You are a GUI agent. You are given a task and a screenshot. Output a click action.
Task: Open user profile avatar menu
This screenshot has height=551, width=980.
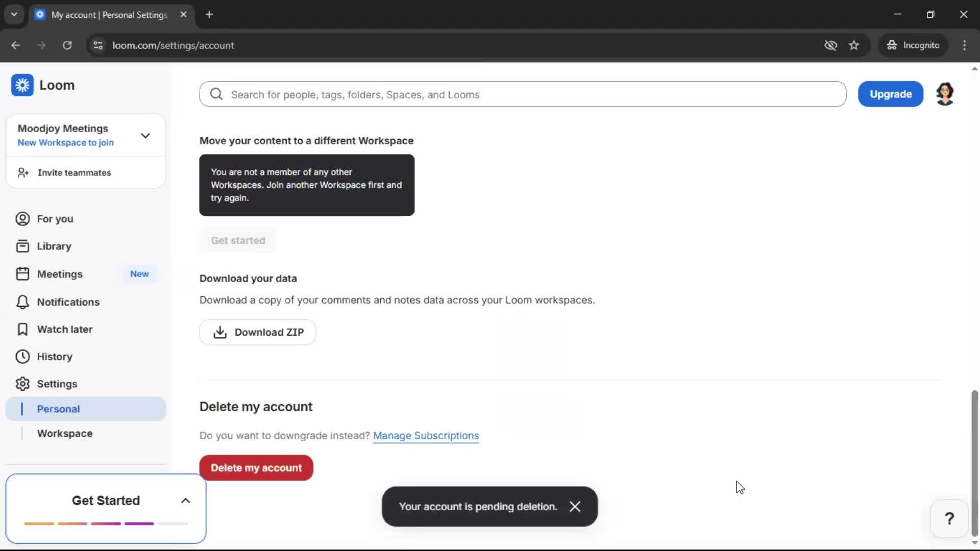click(x=945, y=94)
